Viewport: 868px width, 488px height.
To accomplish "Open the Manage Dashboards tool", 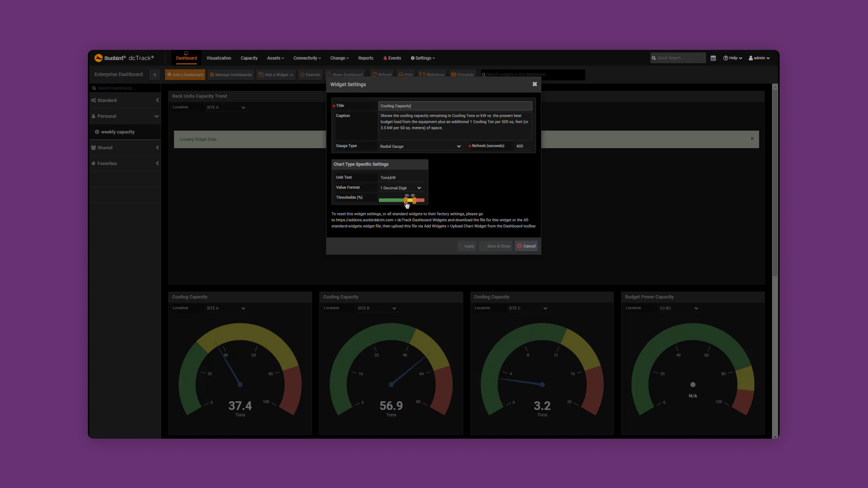I will pyautogui.click(x=231, y=75).
